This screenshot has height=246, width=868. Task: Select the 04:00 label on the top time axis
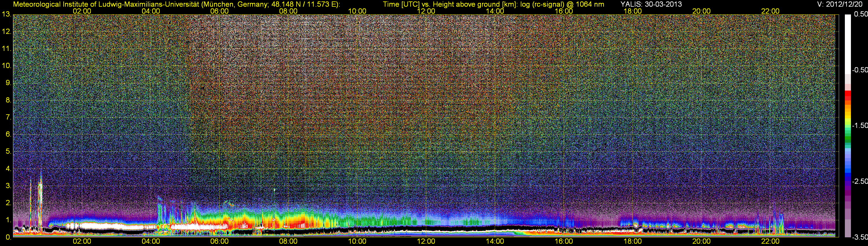(151, 11)
